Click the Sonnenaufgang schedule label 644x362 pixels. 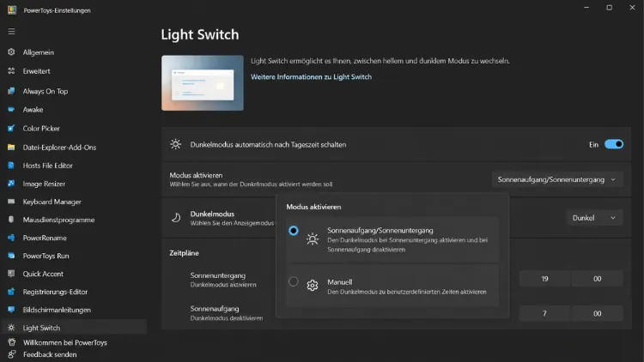coord(215,309)
